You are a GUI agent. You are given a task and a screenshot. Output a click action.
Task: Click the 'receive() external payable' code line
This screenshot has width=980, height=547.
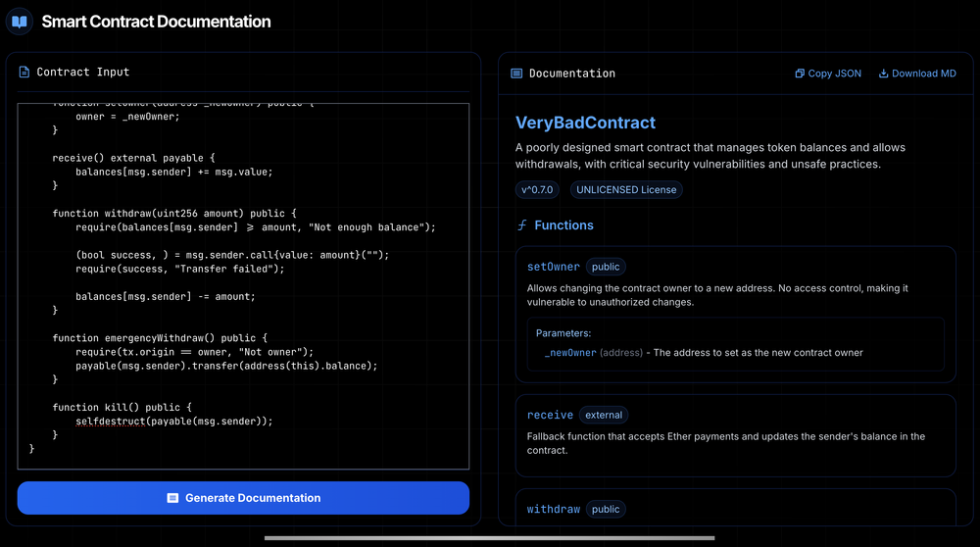(133, 158)
